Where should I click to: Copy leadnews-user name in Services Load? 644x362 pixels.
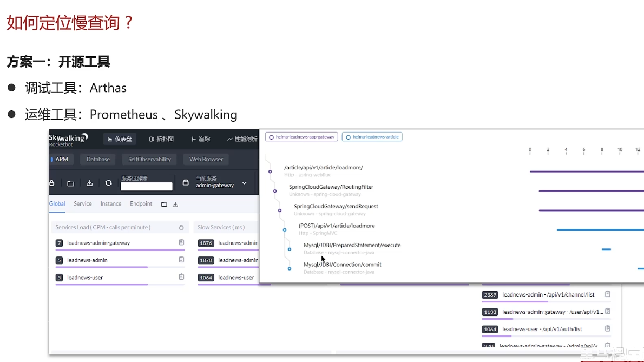click(x=181, y=277)
